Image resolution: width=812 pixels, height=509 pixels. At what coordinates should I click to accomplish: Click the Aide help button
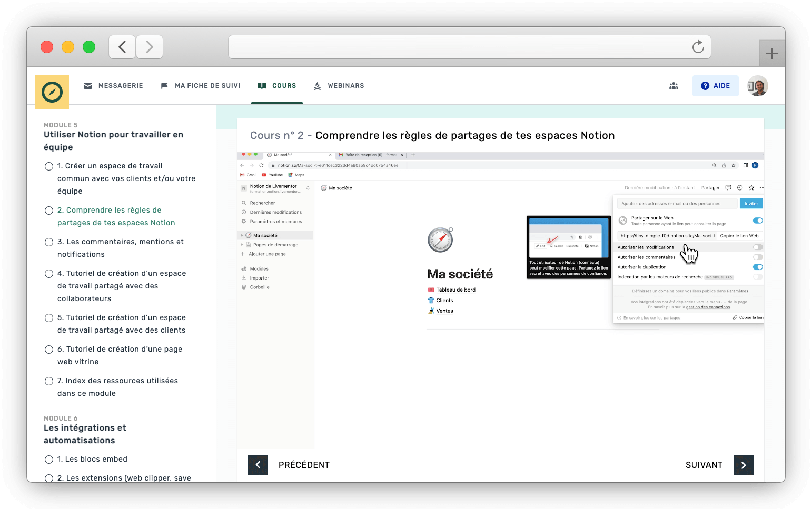[x=715, y=86]
